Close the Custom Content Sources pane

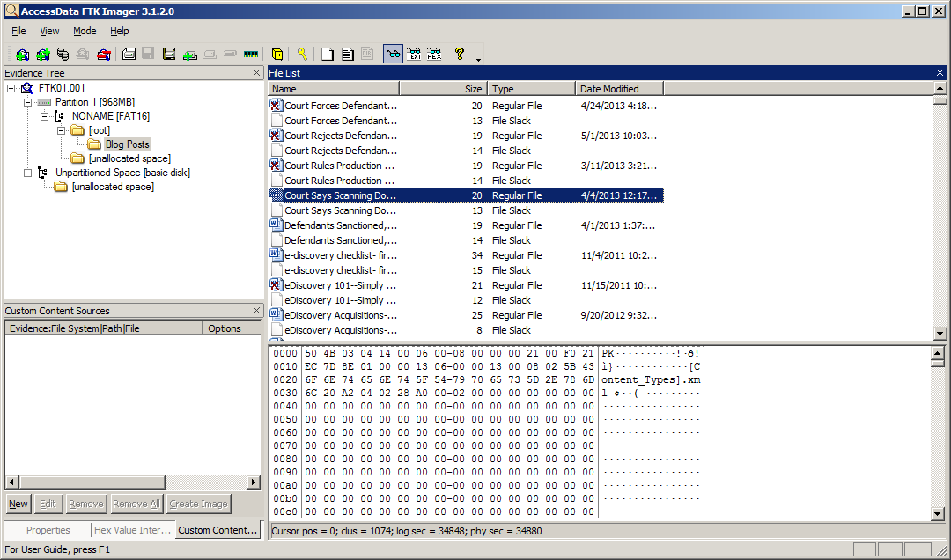[x=256, y=311]
